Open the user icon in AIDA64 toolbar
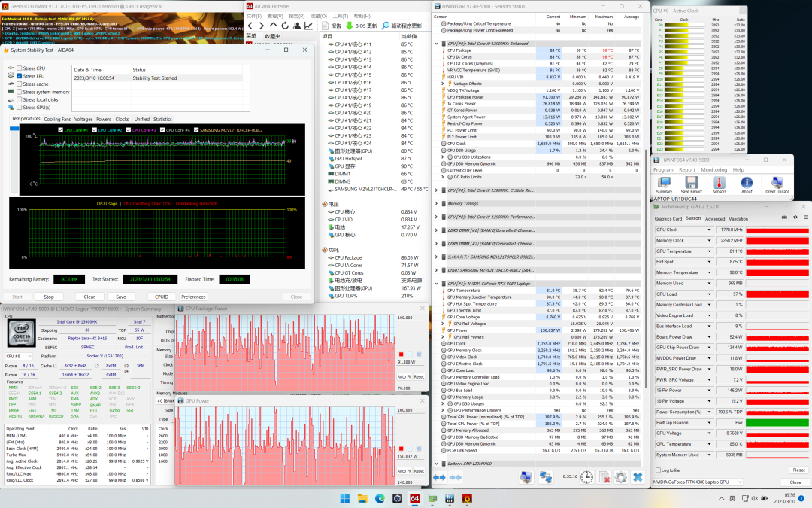The height and width of the screenshot is (508, 812). click(x=297, y=26)
